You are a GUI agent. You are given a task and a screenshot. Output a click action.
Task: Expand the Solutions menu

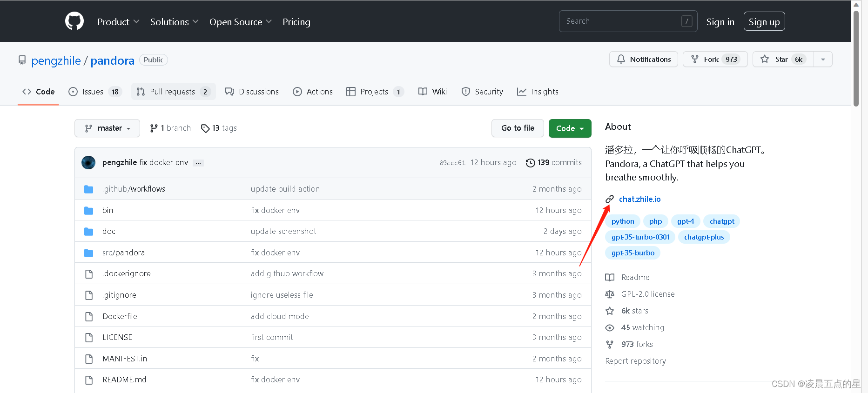point(174,22)
